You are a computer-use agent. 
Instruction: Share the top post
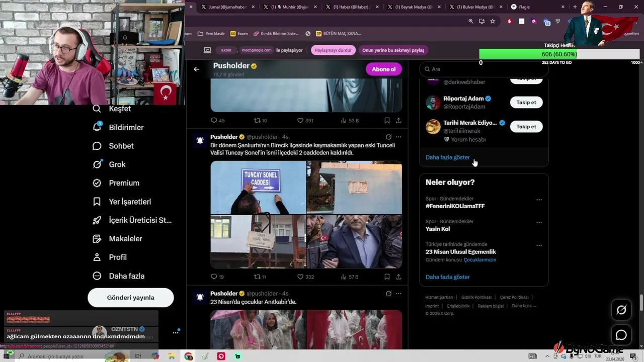tap(398, 120)
